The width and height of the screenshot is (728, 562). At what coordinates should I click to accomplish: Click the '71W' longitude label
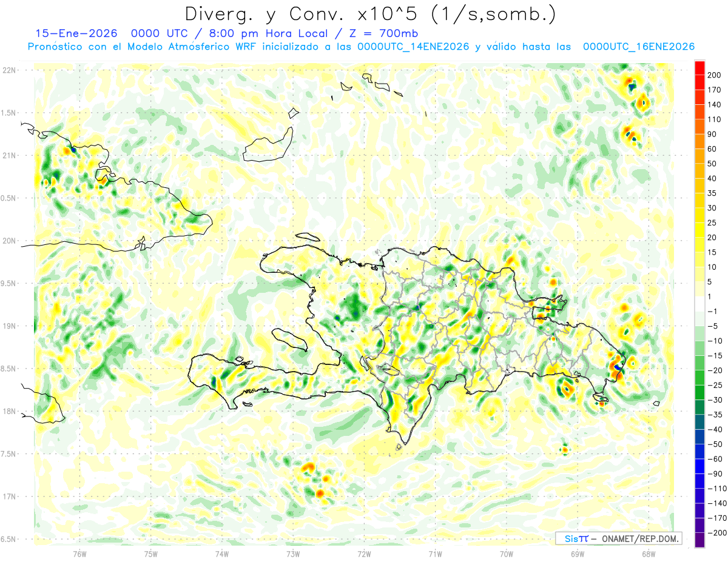click(x=435, y=554)
